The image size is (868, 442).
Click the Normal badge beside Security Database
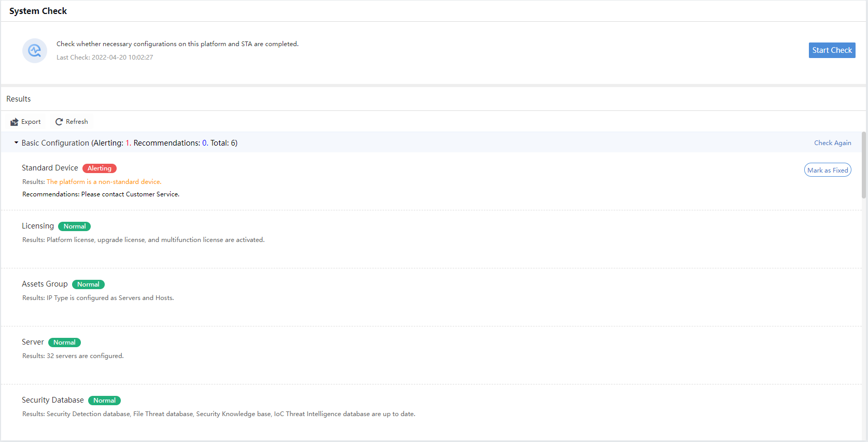pos(104,401)
